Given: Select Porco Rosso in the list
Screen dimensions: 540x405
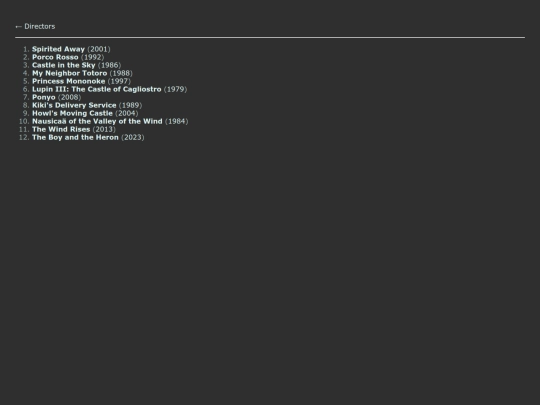Looking at the screenshot, I should click(55, 57).
